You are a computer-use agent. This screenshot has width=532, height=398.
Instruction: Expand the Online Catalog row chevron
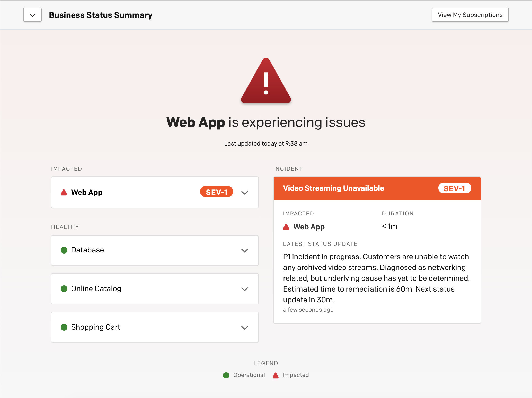(x=245, y=289)
